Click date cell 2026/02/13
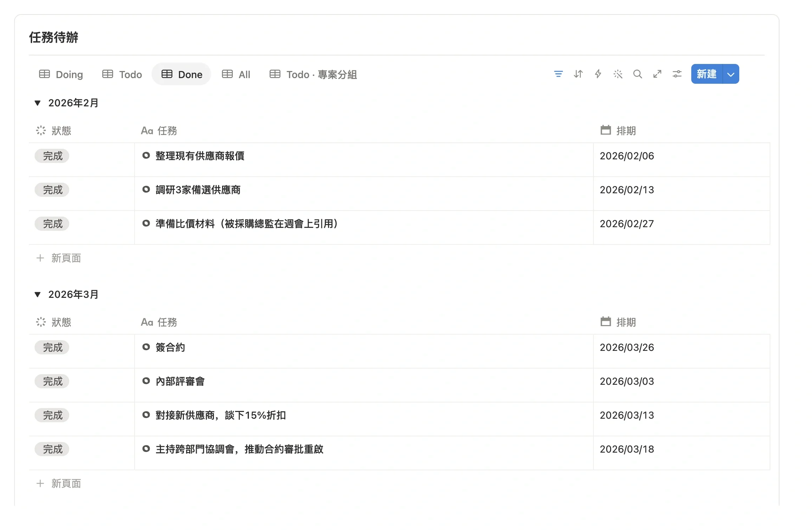 click(x=682, y=194)
